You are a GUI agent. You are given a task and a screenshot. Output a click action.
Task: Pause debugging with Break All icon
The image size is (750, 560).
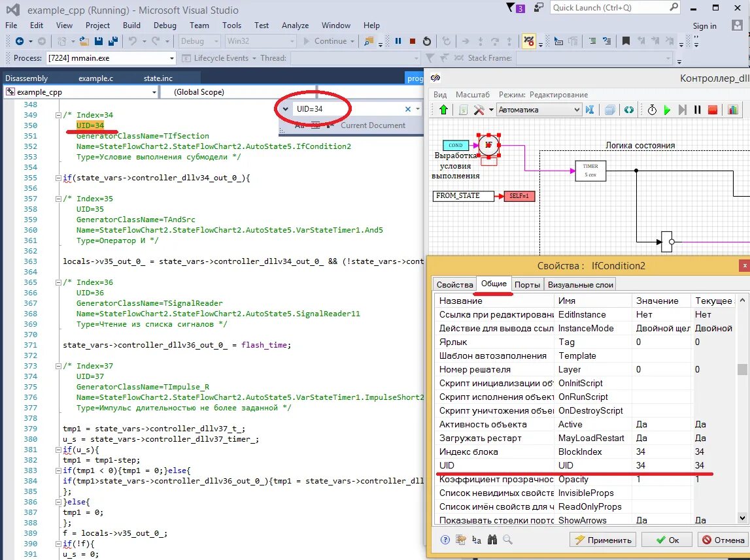(x=398, y=41)
